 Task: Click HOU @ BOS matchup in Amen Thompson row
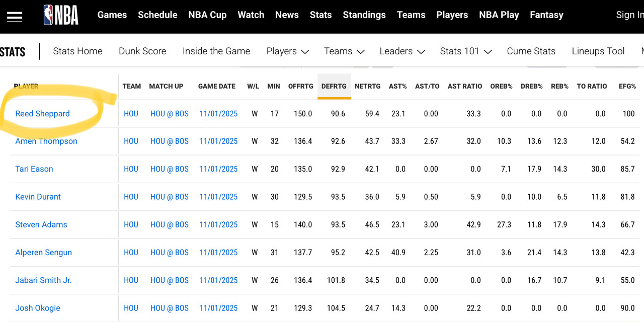(170, 141)
